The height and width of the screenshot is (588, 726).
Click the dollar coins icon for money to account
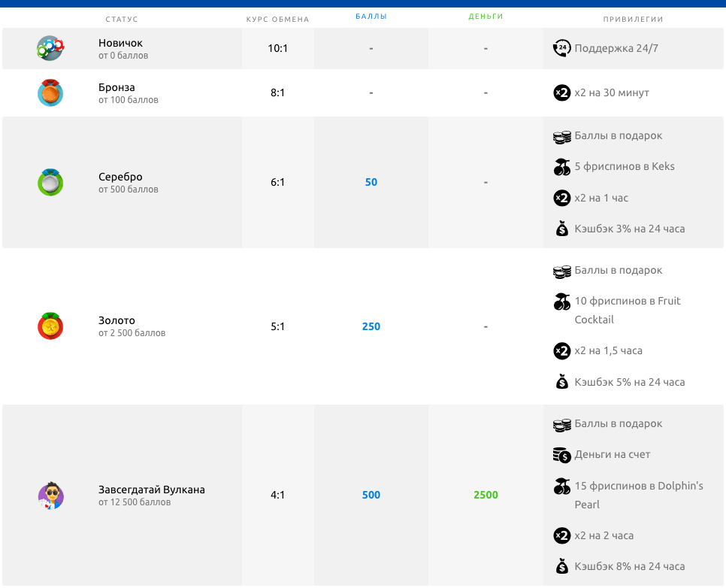click(x=561, y=455)
